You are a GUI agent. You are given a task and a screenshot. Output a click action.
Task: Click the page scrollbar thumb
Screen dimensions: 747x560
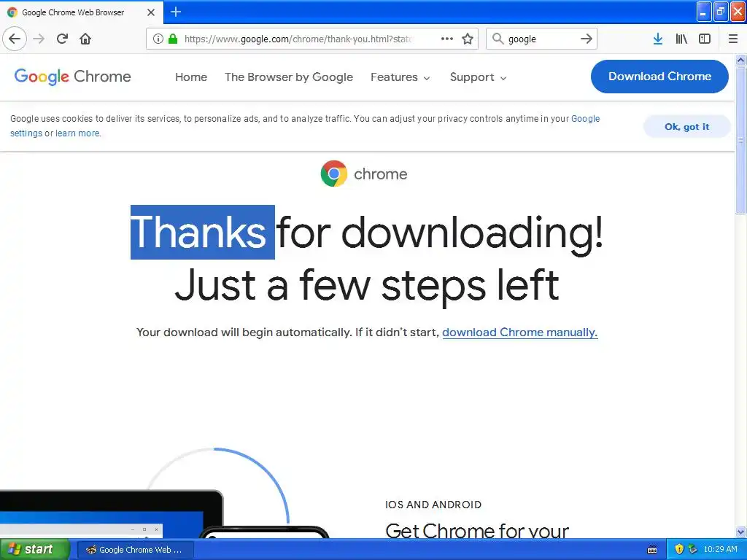click(741, 140)
